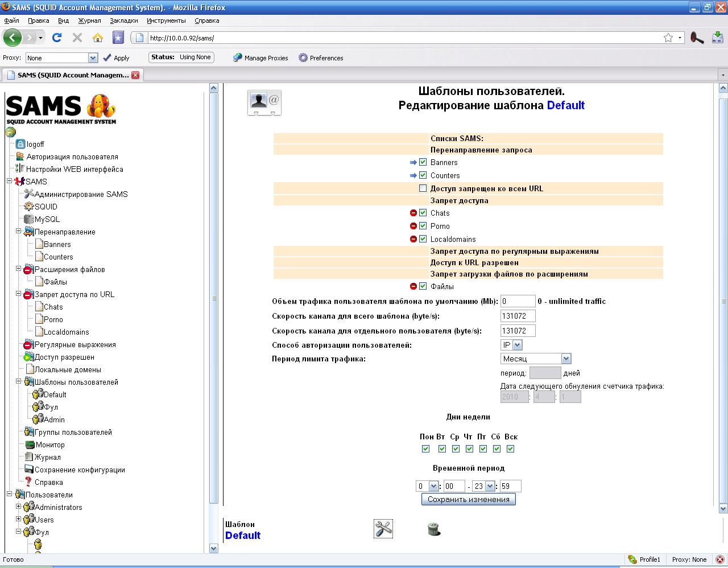Open authorization method IP dropdown
The image size is (728, 568).
click(511, 345)
